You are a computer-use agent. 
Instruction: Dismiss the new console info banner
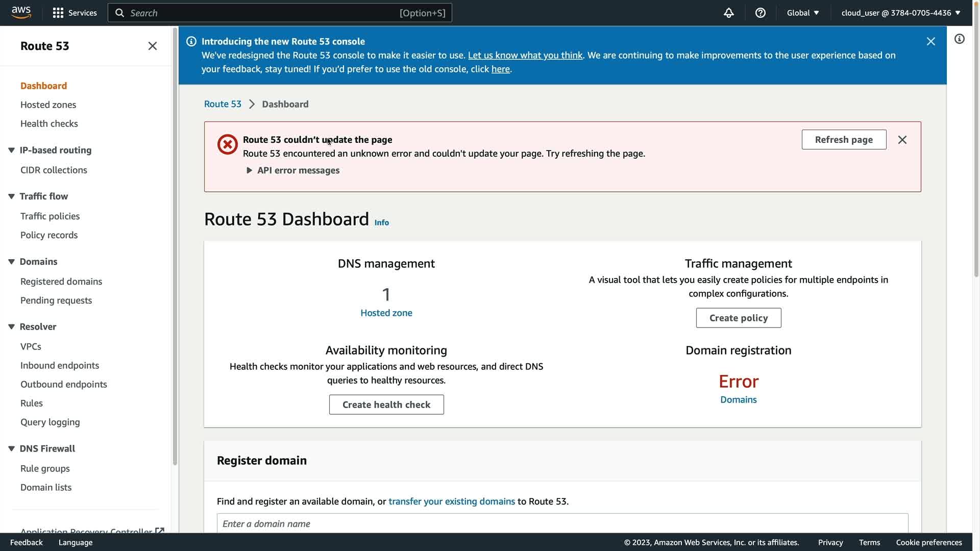pyautogui.click(x=930, y=41)
